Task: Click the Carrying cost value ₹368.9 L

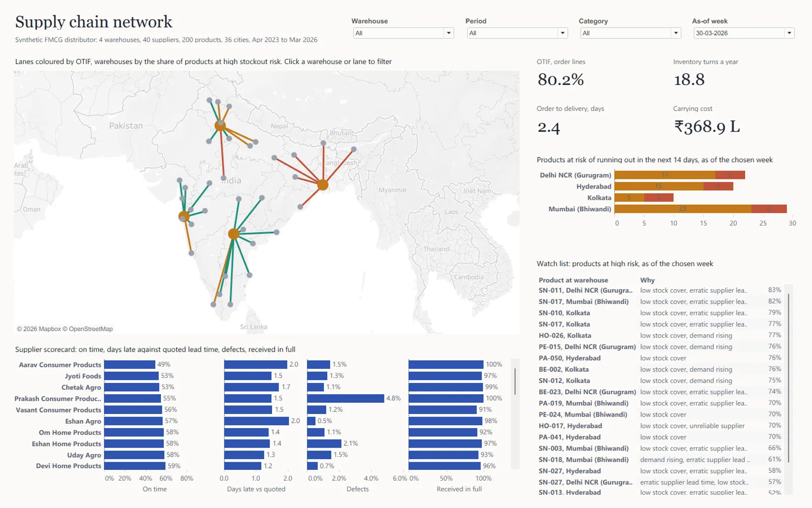Action: pyautogui.click(x=707, y=126)
